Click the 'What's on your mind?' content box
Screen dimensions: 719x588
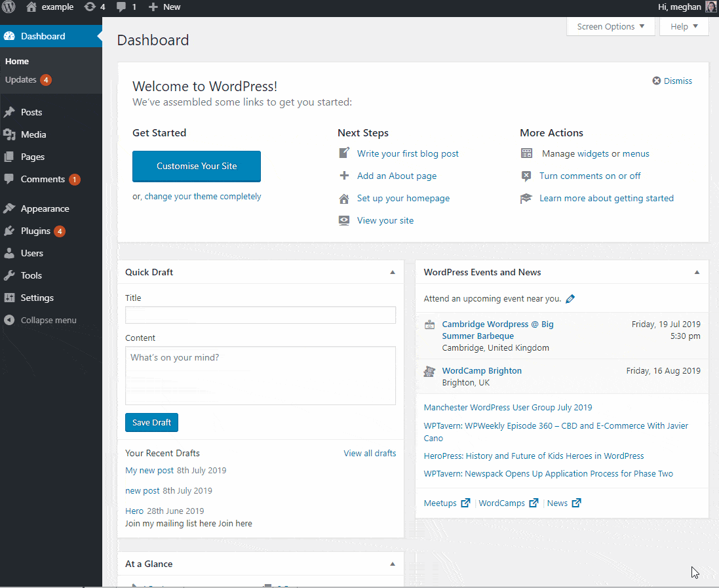coord(260,376)
